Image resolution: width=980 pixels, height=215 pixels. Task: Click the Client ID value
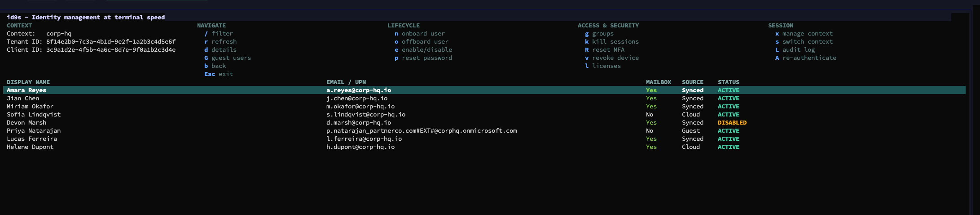point(111,50)
